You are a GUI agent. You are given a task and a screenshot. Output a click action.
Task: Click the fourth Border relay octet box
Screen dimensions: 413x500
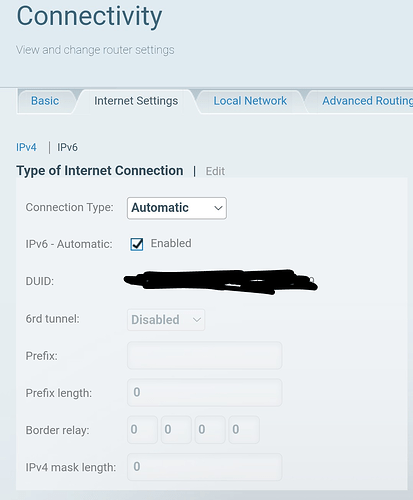(244, 430)
